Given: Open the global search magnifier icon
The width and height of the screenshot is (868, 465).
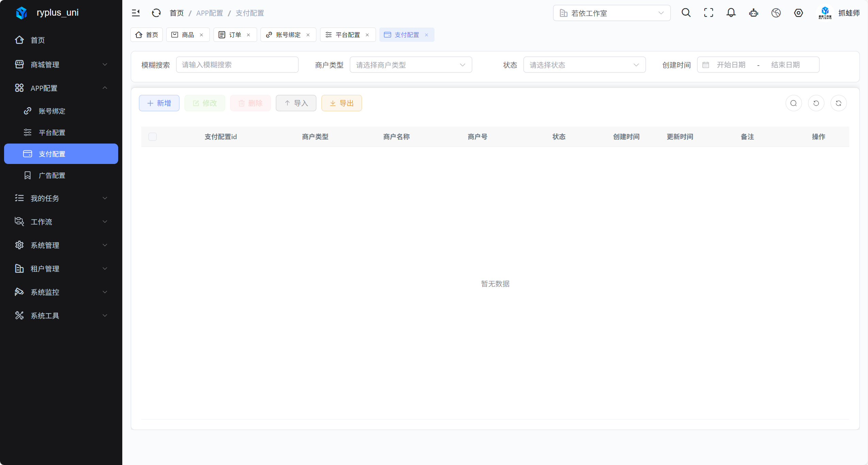Looking at the screenshot, I should (x=686, y=13).
